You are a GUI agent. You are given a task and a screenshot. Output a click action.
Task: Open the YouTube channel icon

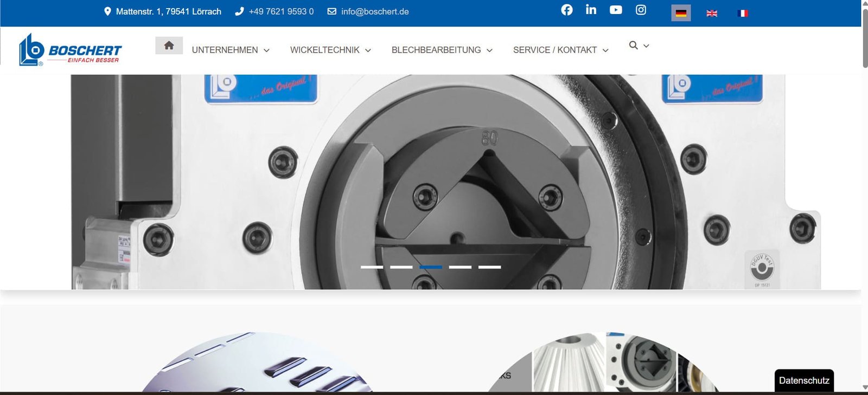point(616,10)
